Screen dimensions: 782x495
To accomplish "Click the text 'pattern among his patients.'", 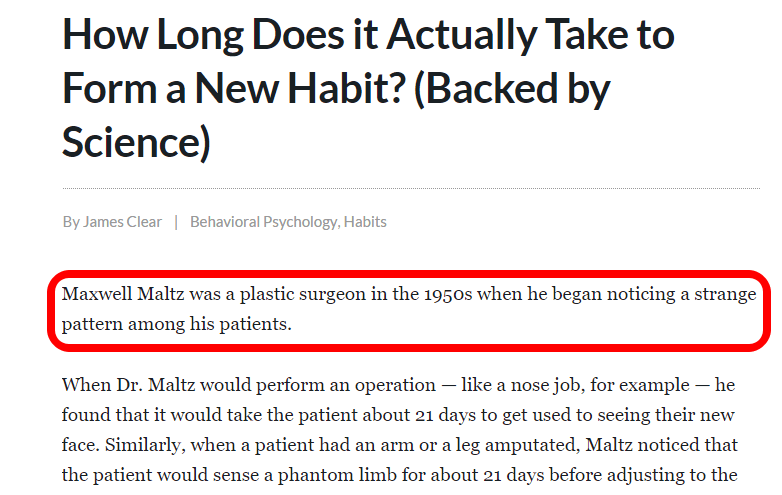I will [177, 325].
